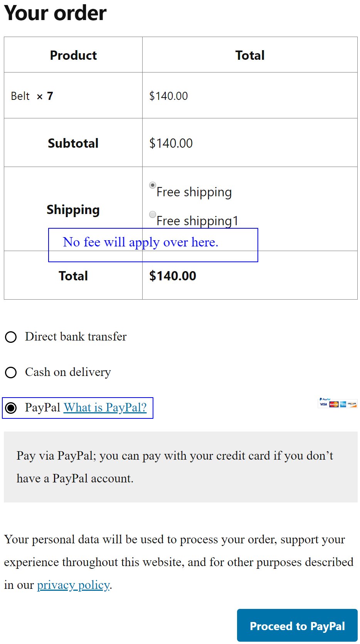This screenshot has width=360, height=644.
Task: Choose Cash on delivery payment
Action: [x=11, y=373]
